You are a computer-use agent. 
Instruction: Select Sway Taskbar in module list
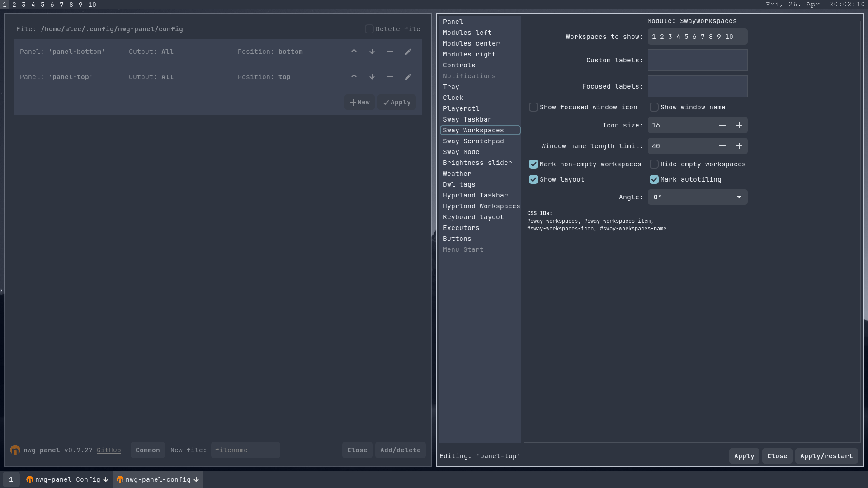point(467,119)
